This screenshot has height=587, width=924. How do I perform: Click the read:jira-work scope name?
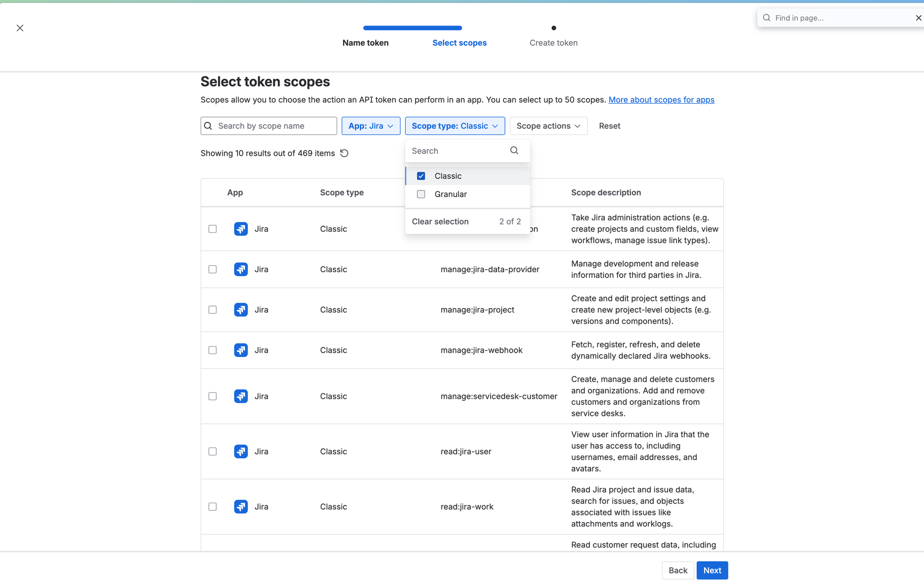click(467, 507)
